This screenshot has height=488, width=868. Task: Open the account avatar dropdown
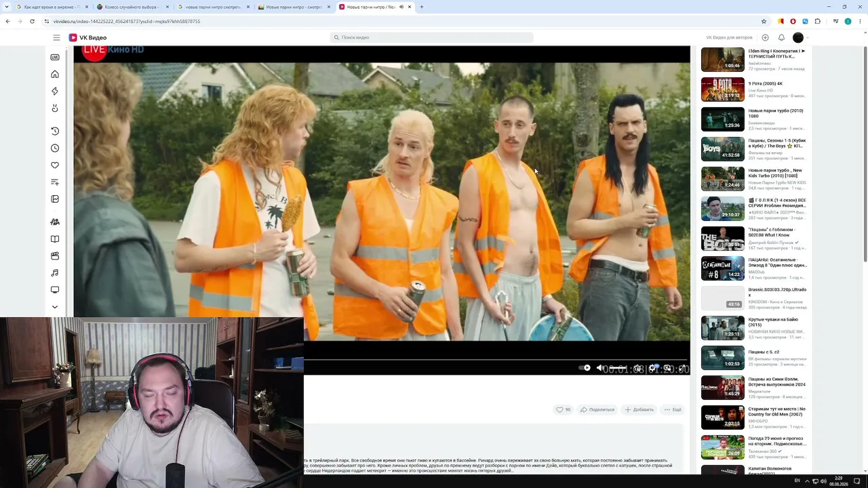[801, 38]
